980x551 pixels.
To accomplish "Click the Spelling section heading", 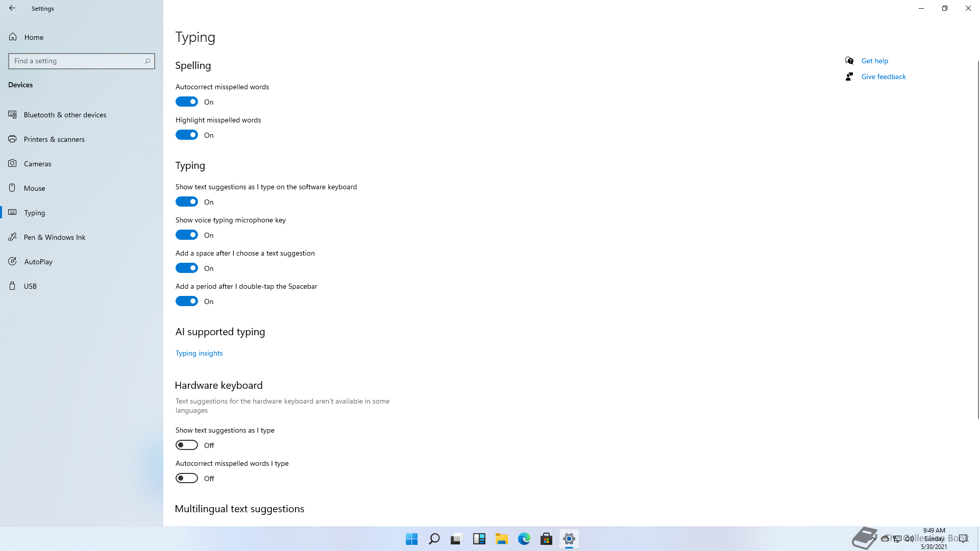I will [x=193, y=65].
